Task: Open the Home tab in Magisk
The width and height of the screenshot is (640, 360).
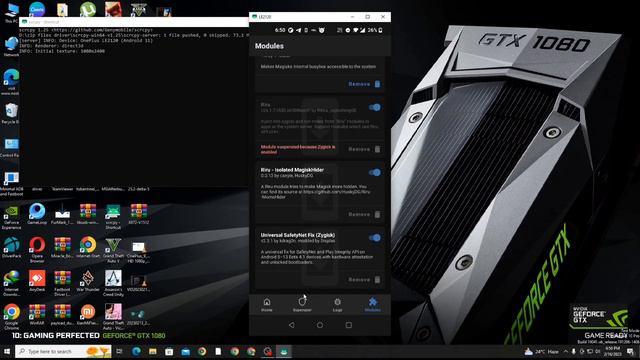Action: click(x=267, y=305)
